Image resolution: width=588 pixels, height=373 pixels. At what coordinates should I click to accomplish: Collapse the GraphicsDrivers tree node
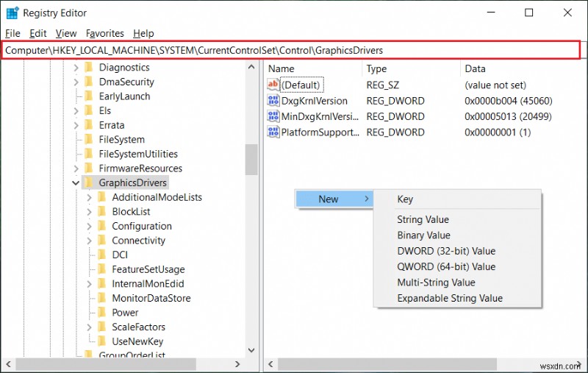76,182
